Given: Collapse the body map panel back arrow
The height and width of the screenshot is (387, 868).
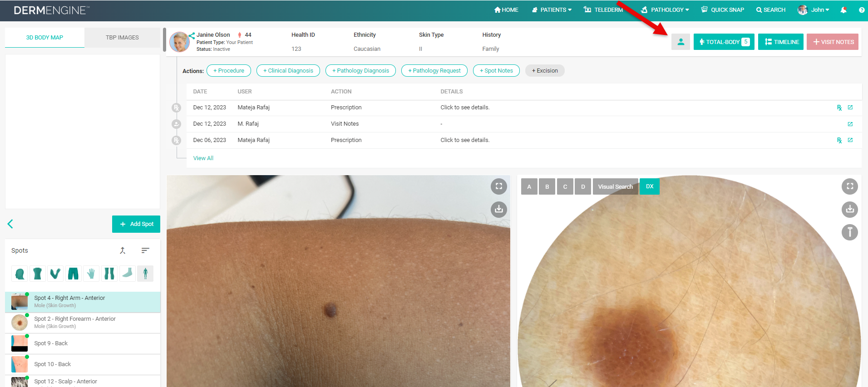Looking at the screenshot, I should (x=10, y=224).
